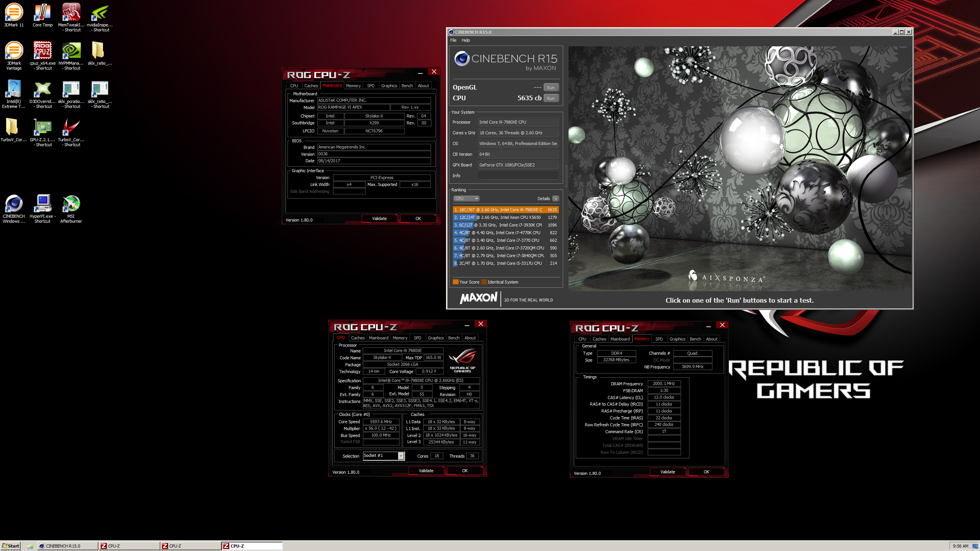This screenshot has height=551, width=980.
Task: Open the Core Temp desktop icon
Action: point(42,15)
